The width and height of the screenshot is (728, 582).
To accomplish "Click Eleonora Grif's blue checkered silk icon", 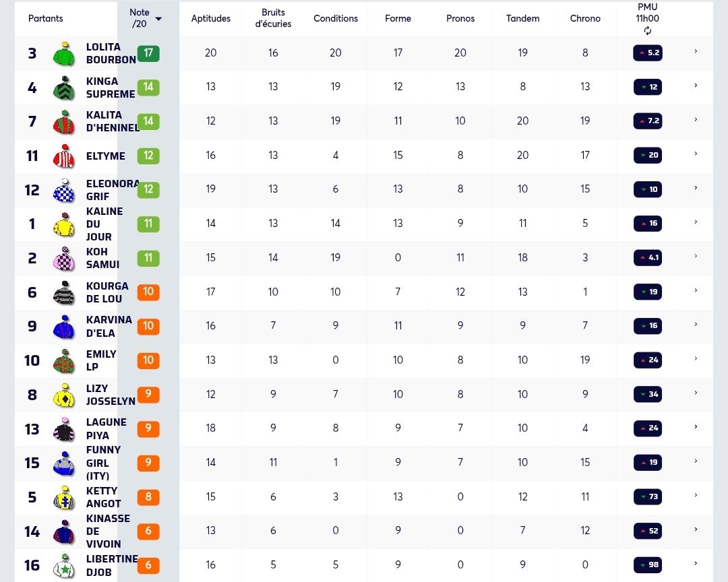I will (x=64, y=190).
